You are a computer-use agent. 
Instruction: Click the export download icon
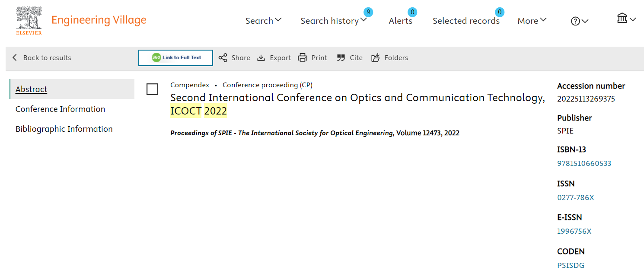(x=261, y=58)
